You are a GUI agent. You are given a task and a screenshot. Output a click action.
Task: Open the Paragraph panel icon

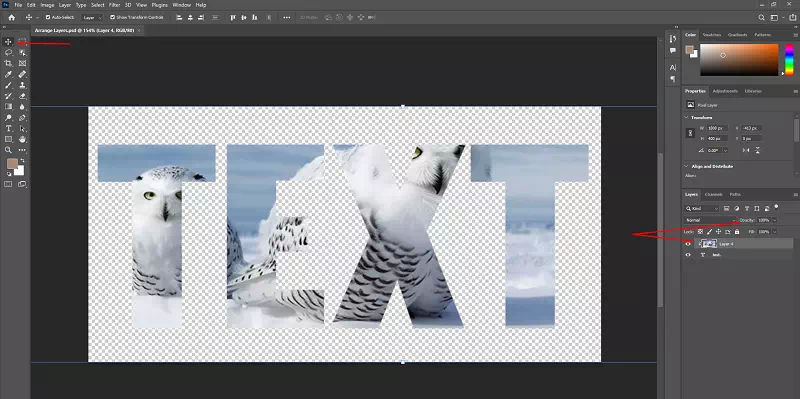672,79
